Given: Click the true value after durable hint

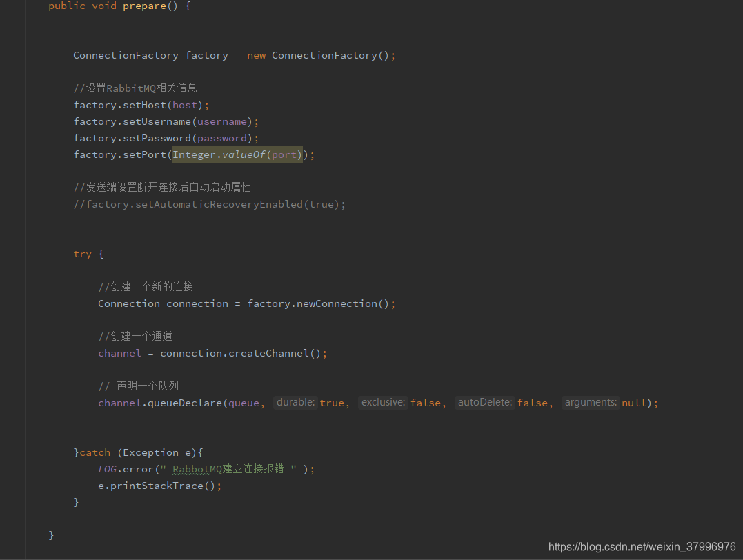Looking at the screenshot, I should coord(332,403).
